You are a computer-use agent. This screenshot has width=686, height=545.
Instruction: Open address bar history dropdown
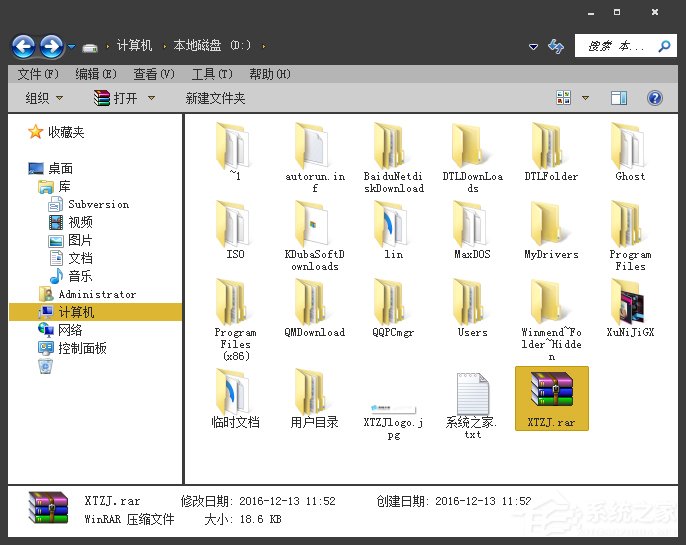(533, 46)
